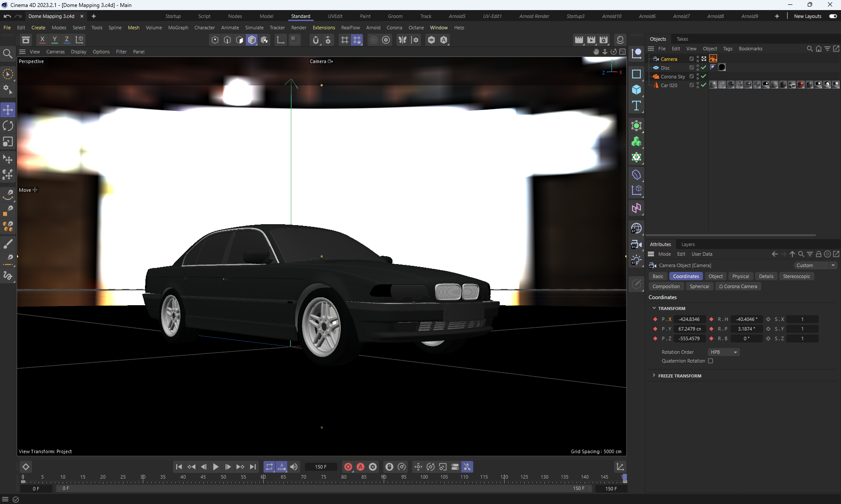Toggle the Autokeying button
This screenshot has height=504, width=841.
point(360,467)
